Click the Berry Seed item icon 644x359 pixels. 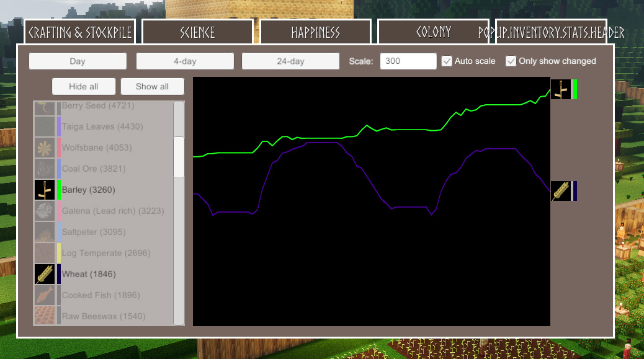pos(45,108)
